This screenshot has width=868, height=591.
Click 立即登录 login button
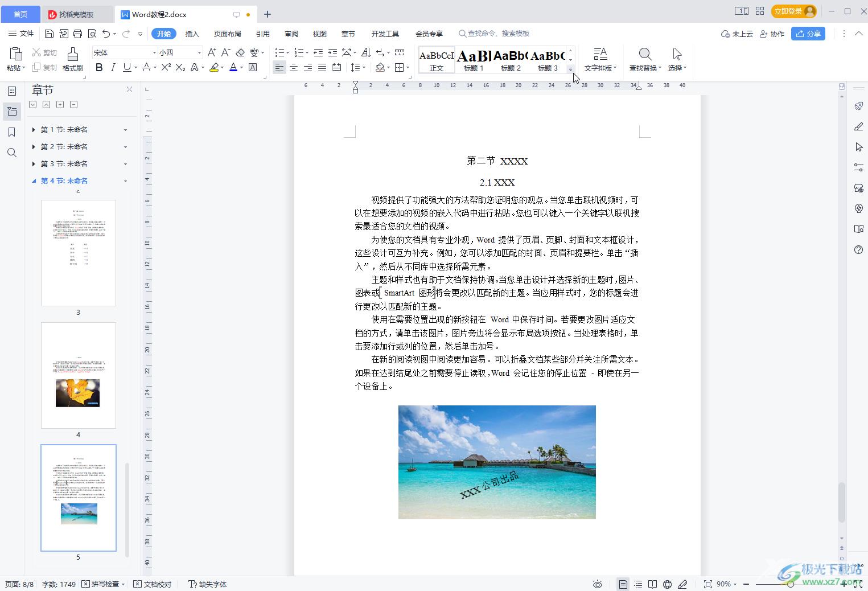(794, 11)
